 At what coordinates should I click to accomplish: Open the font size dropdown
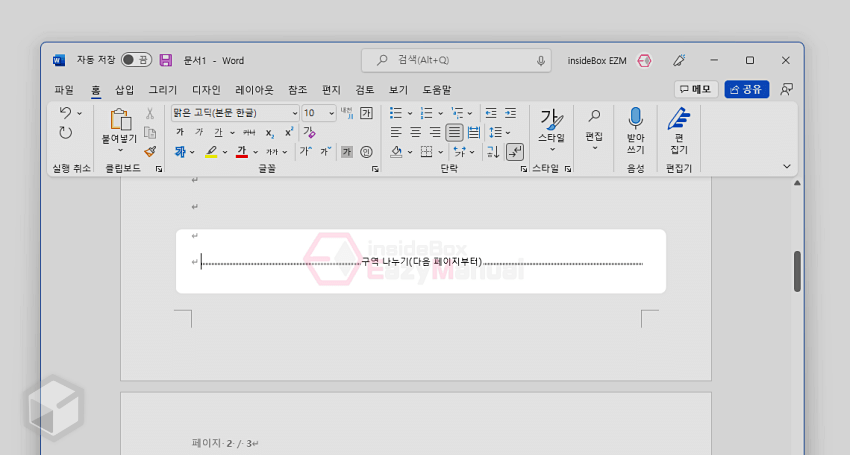tap(331, 113)
